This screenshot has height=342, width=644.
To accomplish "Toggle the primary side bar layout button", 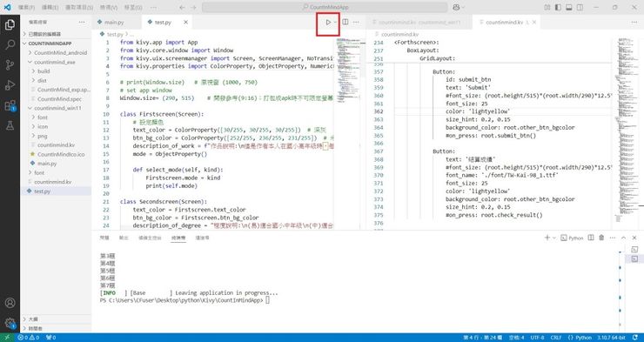I will tap(558, 7).
